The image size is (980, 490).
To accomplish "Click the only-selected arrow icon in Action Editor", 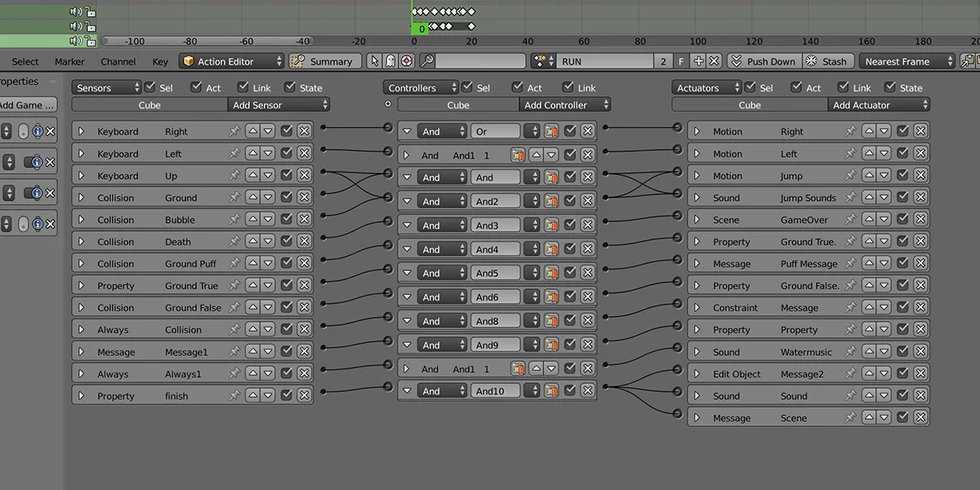I will [374, 61].
